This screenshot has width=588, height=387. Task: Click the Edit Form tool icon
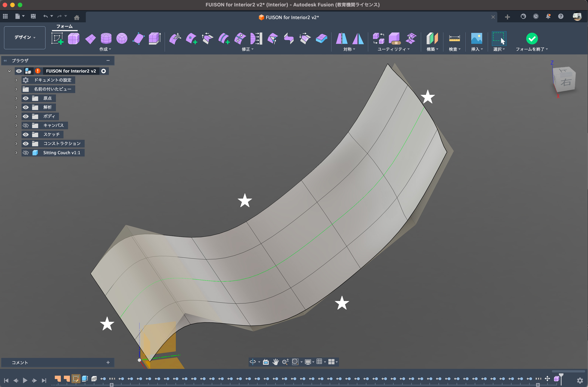pyautogui.click(x=175, y=39)
